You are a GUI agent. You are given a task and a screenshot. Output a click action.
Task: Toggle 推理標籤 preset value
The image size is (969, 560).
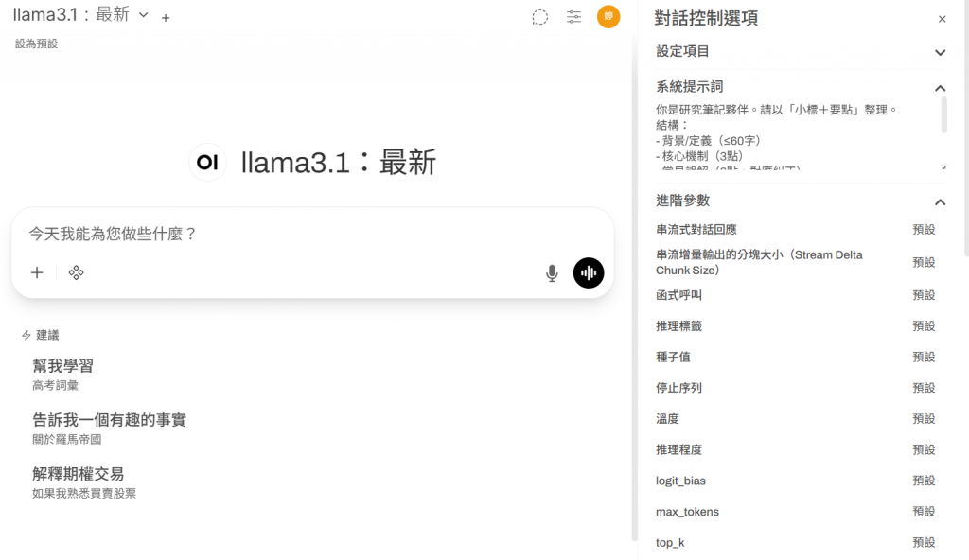[x=924, y=325]
